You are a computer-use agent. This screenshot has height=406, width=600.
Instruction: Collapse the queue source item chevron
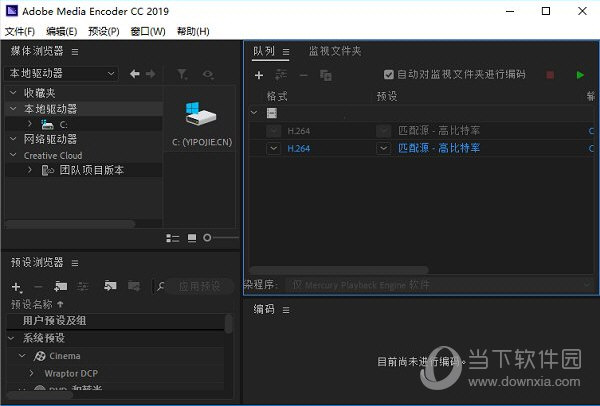[254, 113]
